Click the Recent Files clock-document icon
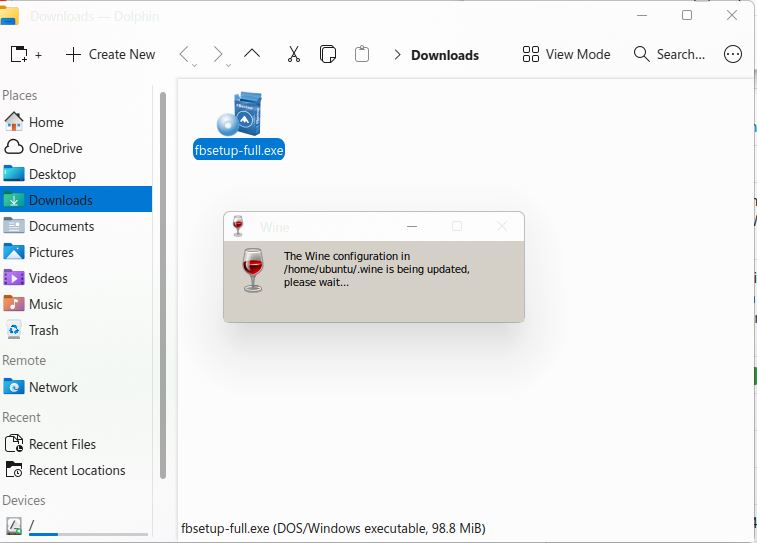The image size is (757, 543). 14,443
